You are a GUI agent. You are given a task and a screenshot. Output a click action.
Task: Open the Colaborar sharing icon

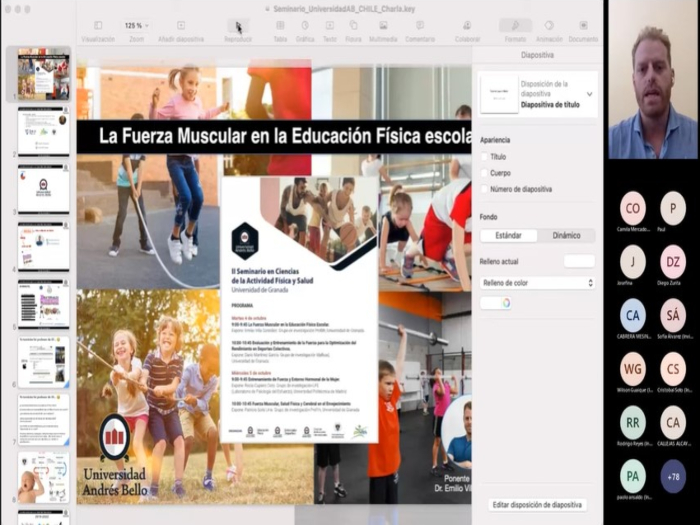[467, 25]
